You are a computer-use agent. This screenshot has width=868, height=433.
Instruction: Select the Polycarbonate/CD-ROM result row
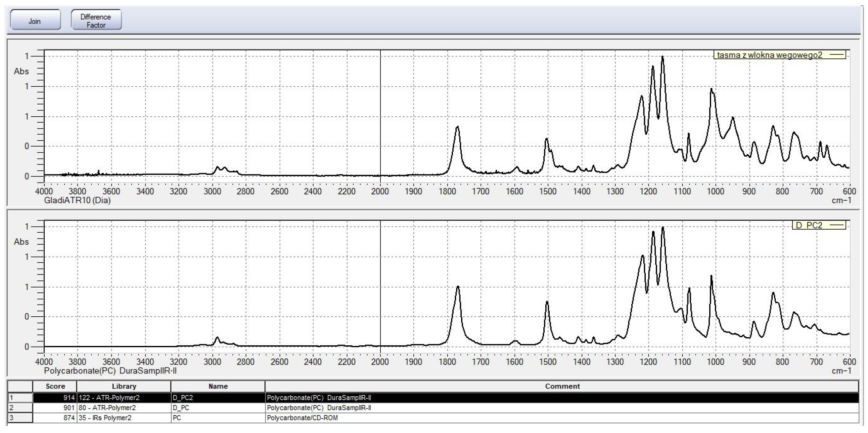coord(302,418)
